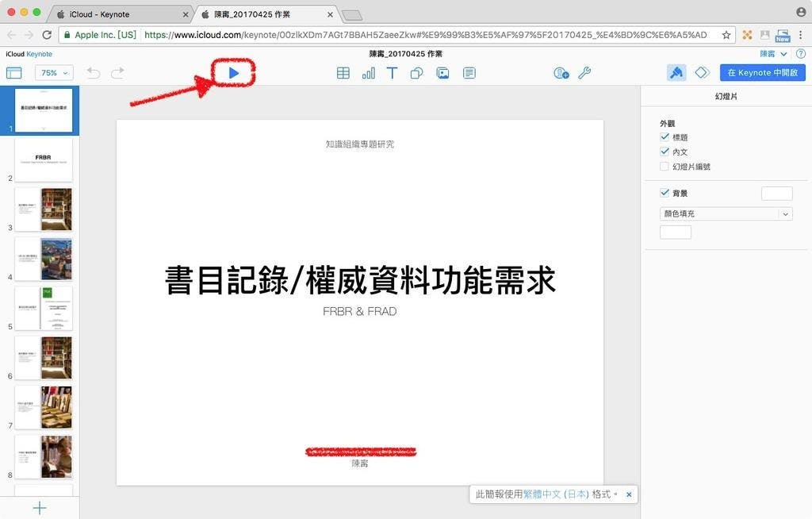The image size is (812, 519).
Task: Insert an image
Action: pyautogui.click(x=442, y=73)
